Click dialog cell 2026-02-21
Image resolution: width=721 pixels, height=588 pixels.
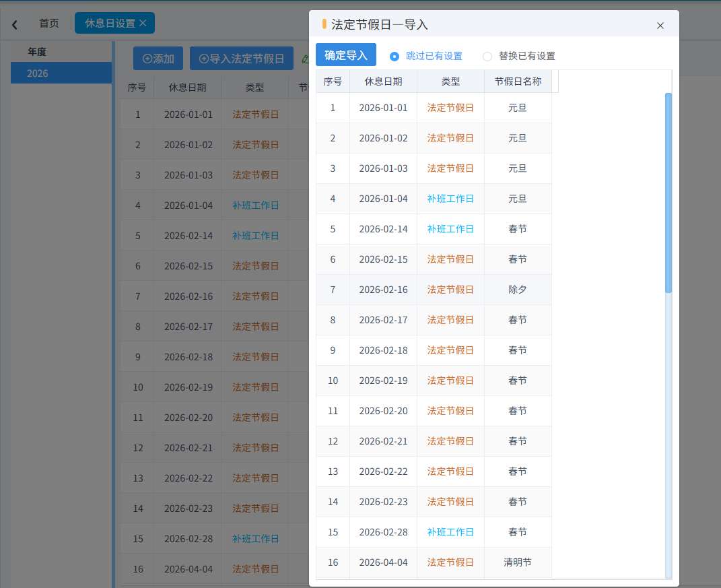[384, 441]
